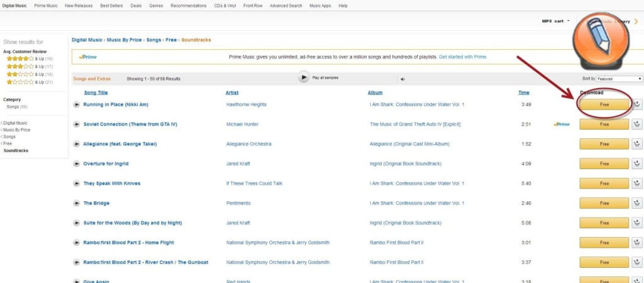
Task: Open artist Pentimento
Action: tap(238, 203)
